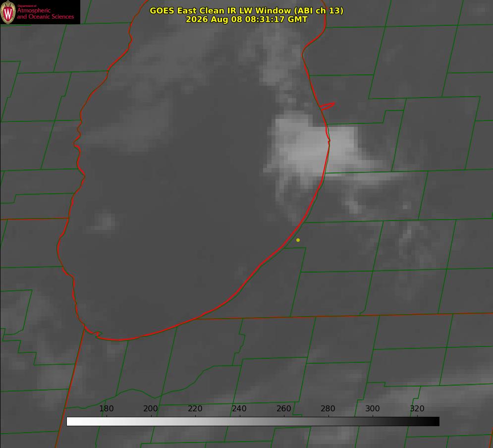Click the small red peninsula outline on east coast

[327, 106]
